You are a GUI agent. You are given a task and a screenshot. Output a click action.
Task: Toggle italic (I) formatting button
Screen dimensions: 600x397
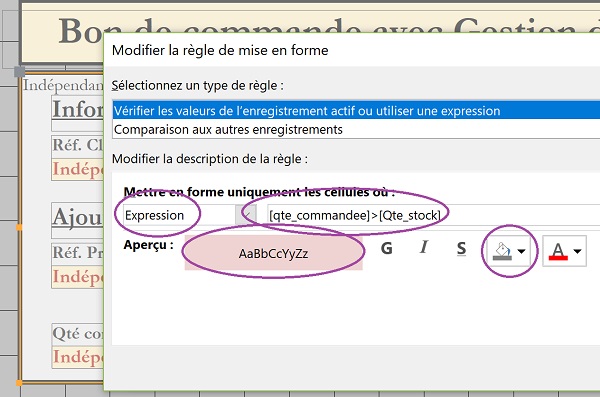click(424, 247)
